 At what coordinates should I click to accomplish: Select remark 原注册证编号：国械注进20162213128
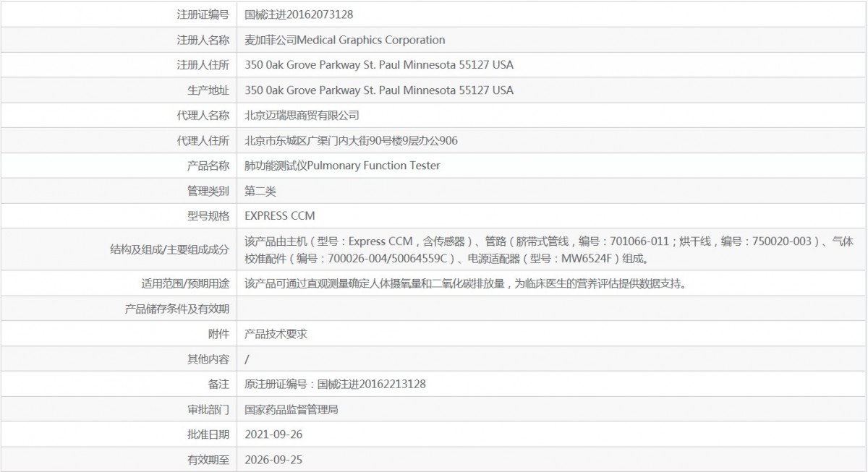click(x=335, y=384)
